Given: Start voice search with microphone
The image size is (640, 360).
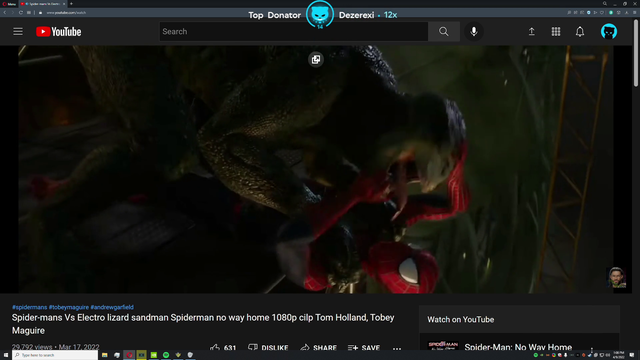Looking at the screenshot, I should 473,31.
